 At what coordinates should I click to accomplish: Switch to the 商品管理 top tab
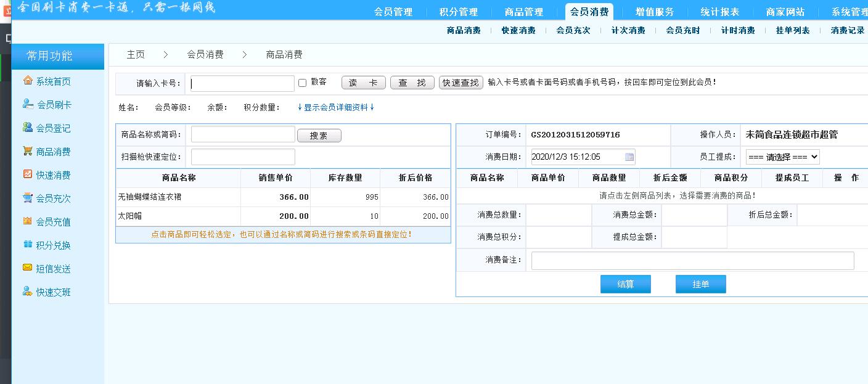coord(523,12)
